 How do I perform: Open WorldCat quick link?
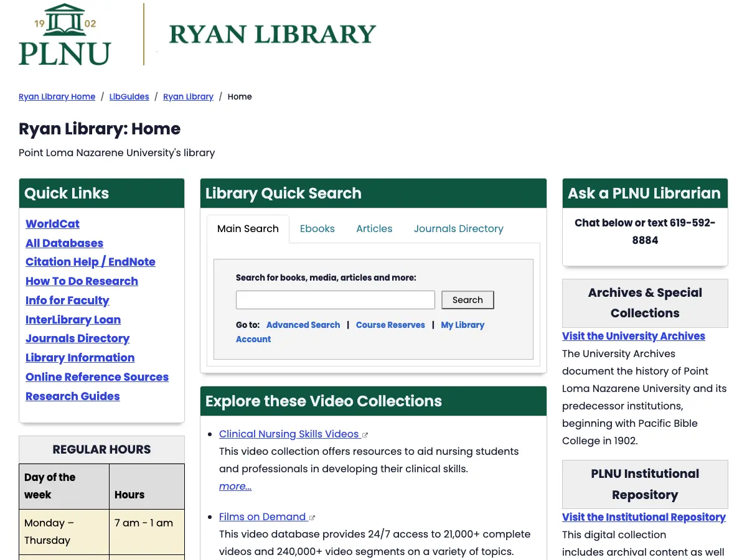pos(52,224)
